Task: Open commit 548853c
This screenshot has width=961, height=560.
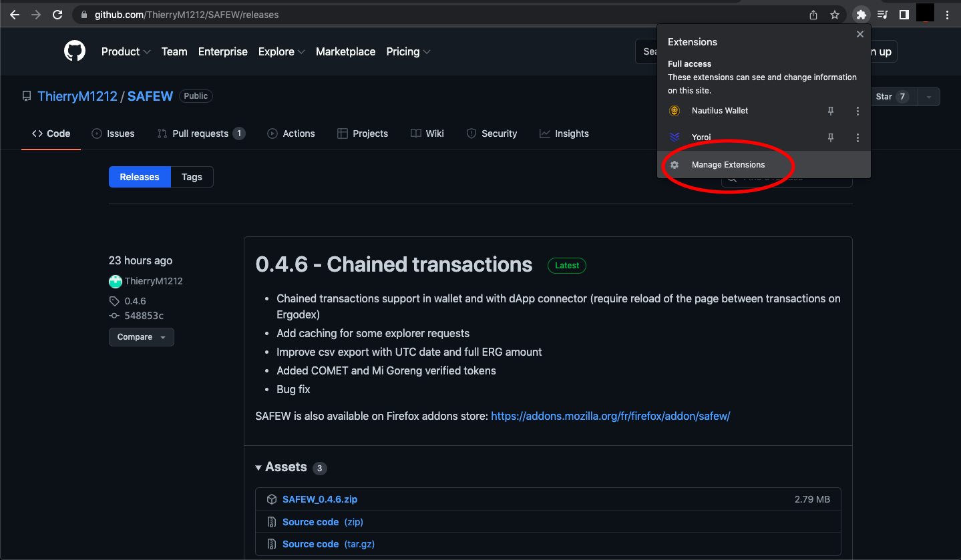Action: tap(144, 316)
